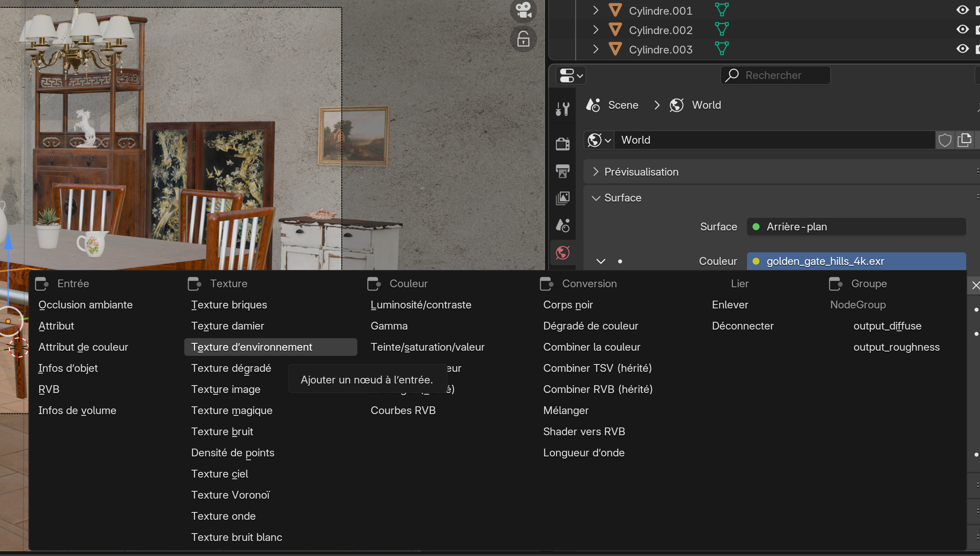Open the Render properties tab

563,143
